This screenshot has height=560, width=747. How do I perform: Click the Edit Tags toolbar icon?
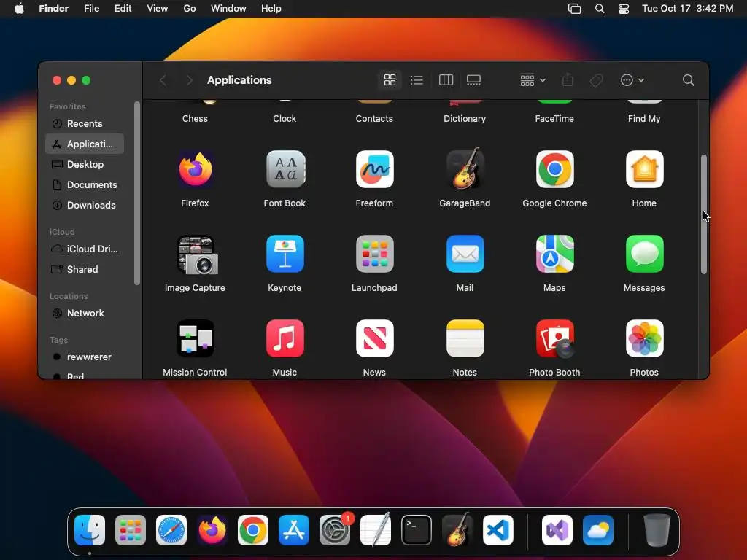pos(596,80)
